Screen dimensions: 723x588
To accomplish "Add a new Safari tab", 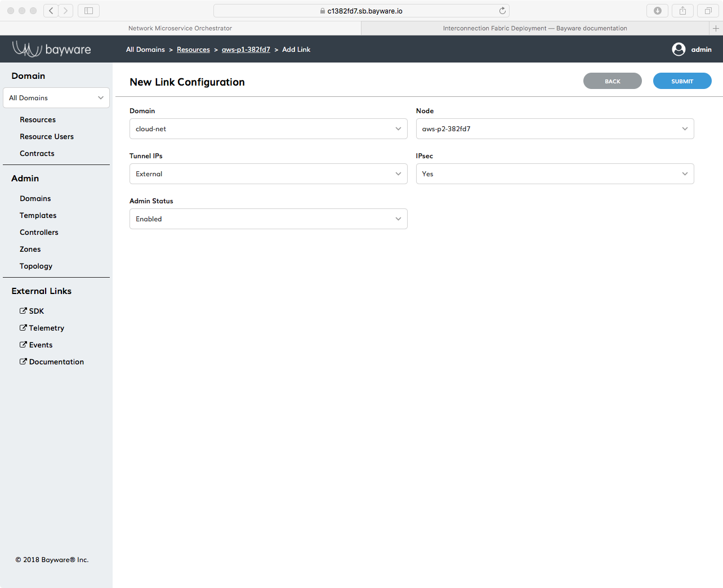I will pyautogui.click(x=716, y=28).
